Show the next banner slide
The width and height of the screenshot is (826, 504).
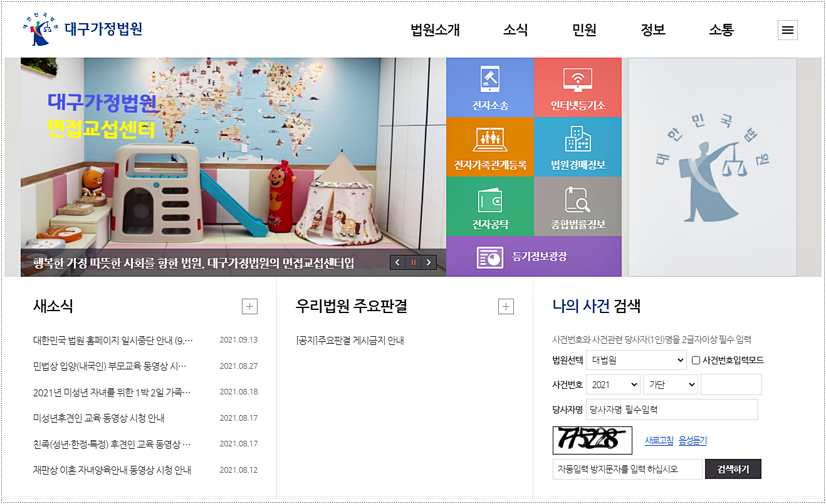[x=429, y=262]
